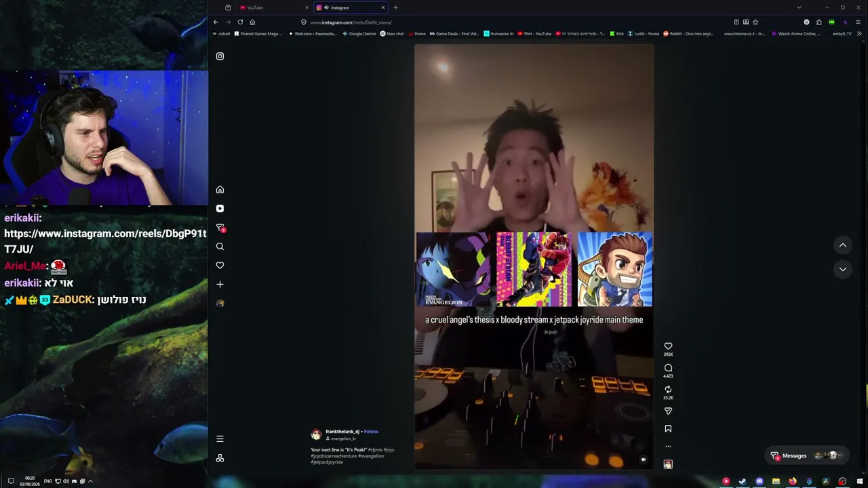This screenshot has height=488, width=868.
Task: Open the More hamburger menu in sidebar
Action: coord(220,439)
